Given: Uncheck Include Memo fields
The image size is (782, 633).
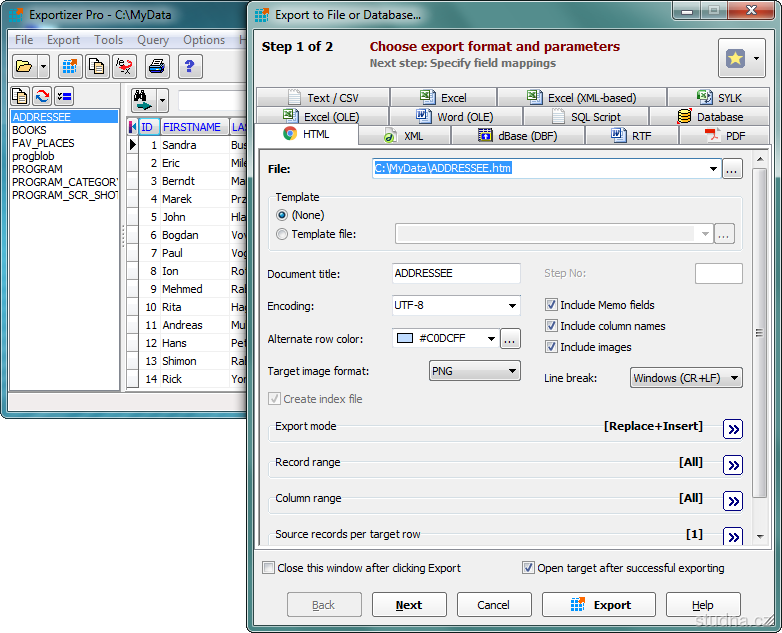Looking at the screenshot, I should point(552,305).
